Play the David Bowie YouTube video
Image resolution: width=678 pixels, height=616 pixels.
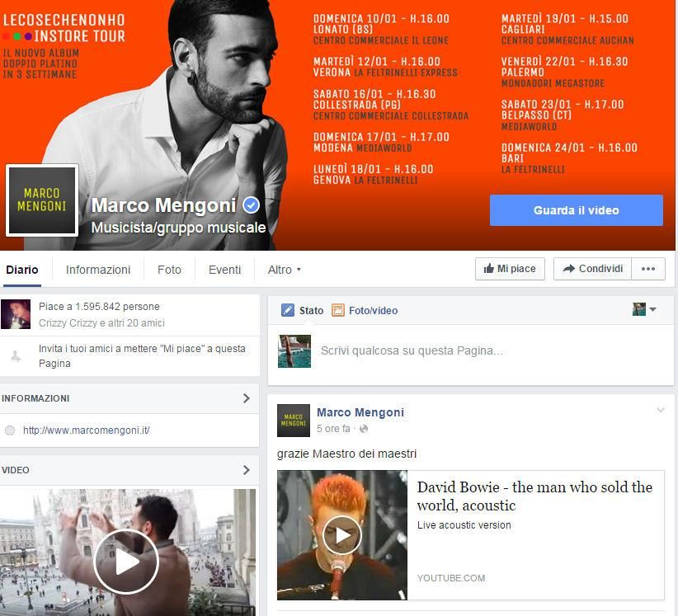[x=341, y=535]
